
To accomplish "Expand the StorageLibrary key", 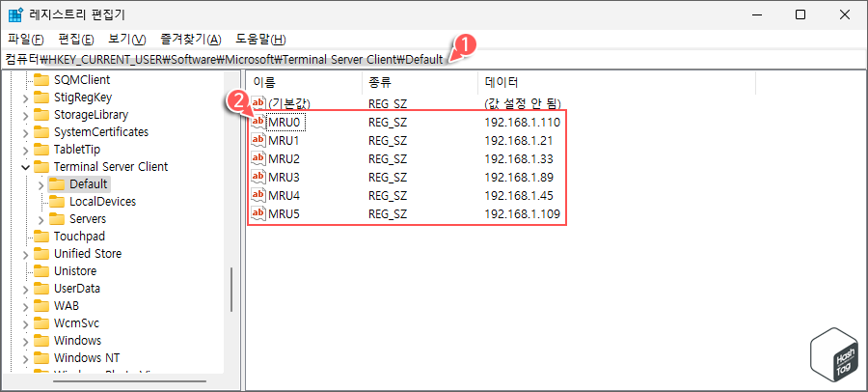I will (25, 115).
